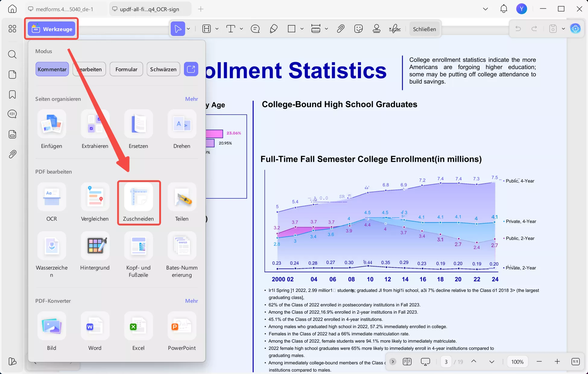This screenshot has width=588, height=374.
Task: Switch to medforms document tab
Action: pos(64,9)
